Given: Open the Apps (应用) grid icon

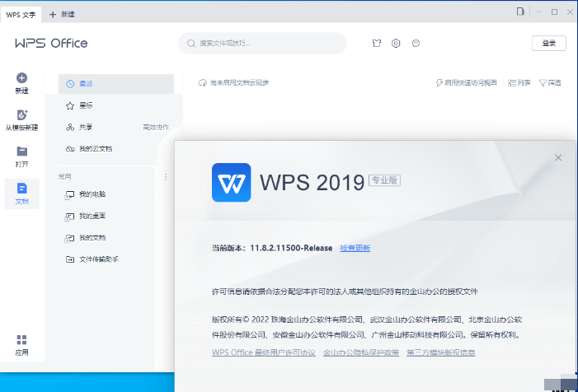Looking at the screenshot, I should point(21,340).
